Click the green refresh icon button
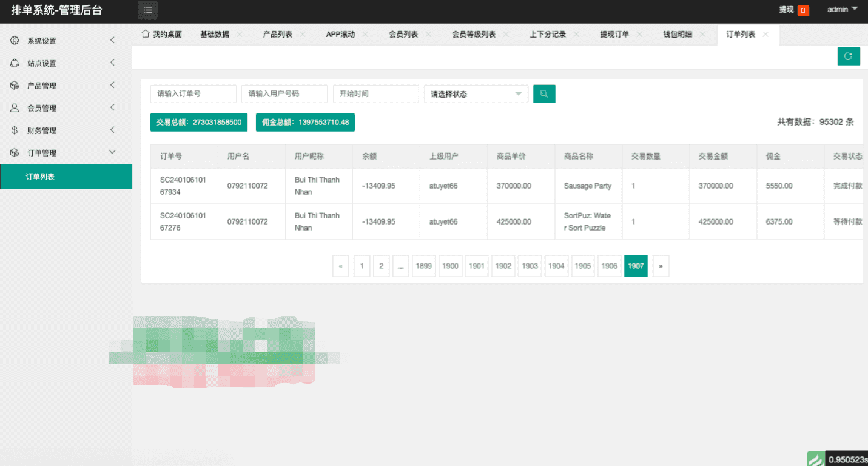The height and width of the screenshot is (466, 868). pyautogui.click(x=848, y=56)
